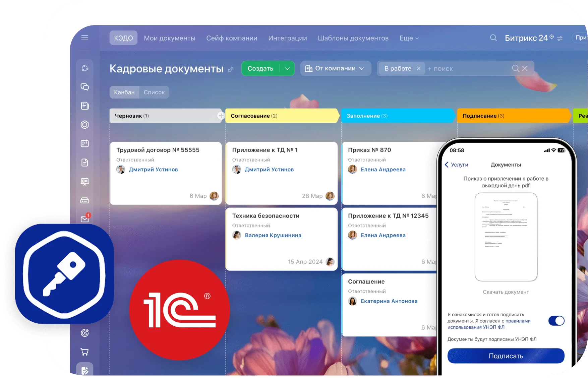Select the yellow Согласование stage header
The image size is (588, 378).
point(282,116)
